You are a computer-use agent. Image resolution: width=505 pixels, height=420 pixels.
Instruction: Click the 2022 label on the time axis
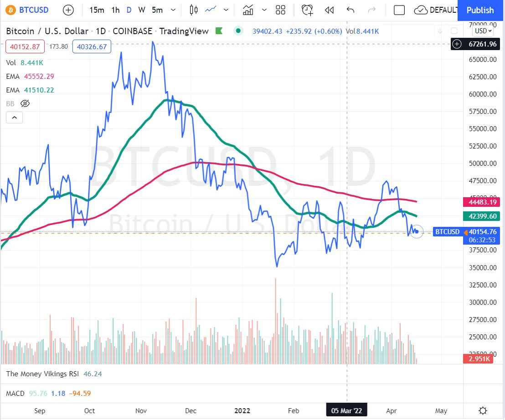tap(242, 411)
